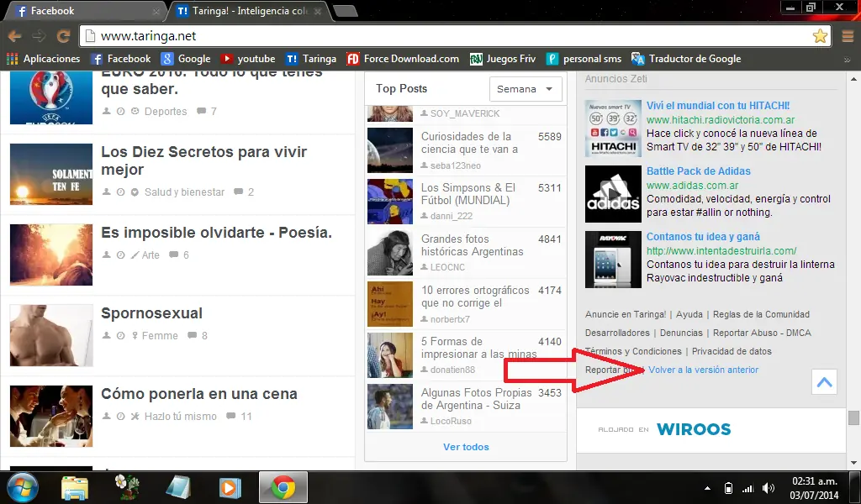Open post Los Diez Secretos para vivir mejor

point(203,160)
